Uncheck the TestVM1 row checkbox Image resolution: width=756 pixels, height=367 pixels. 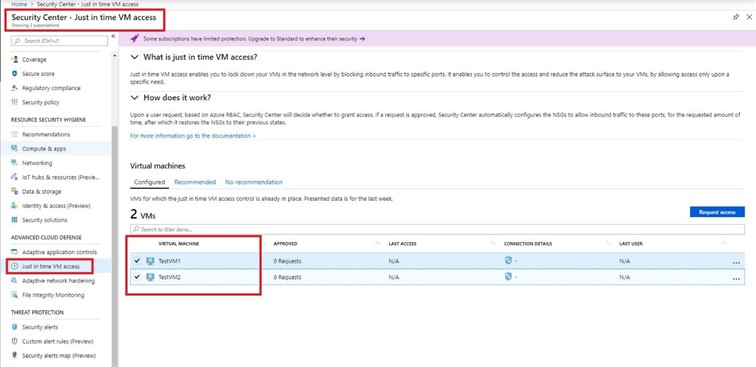(137, 261)
